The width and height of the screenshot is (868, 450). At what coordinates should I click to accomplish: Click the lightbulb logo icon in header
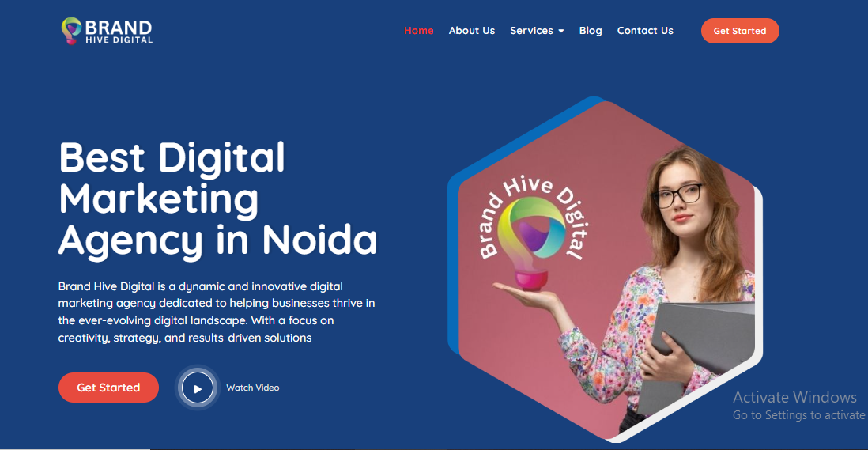tap(71, 30)
